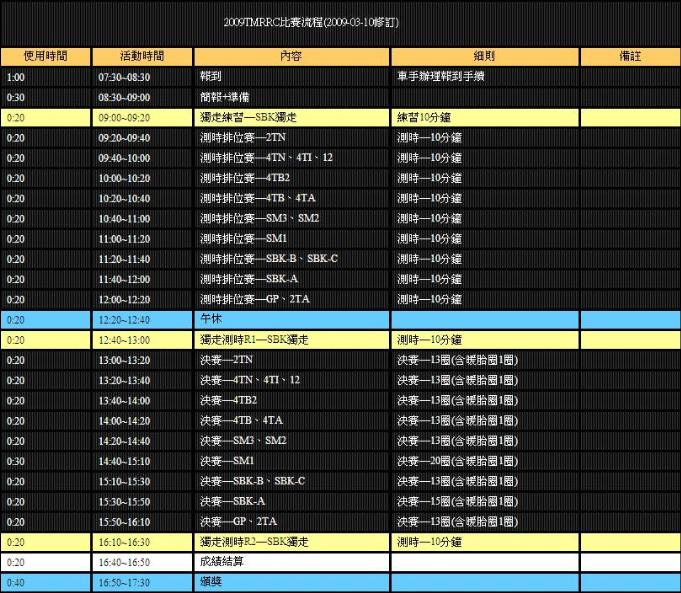Select the 內容 column header
681x593 pixels.
tap(292, 57)
